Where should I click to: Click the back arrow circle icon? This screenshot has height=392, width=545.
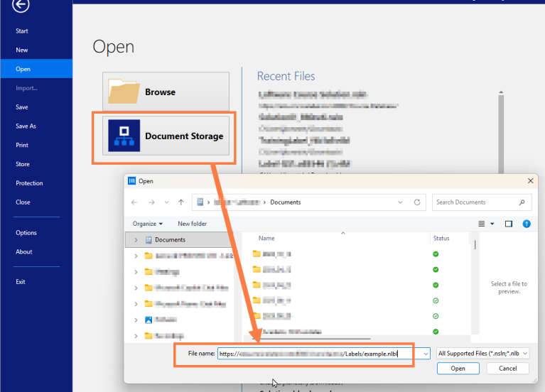(x=21, y=5)
